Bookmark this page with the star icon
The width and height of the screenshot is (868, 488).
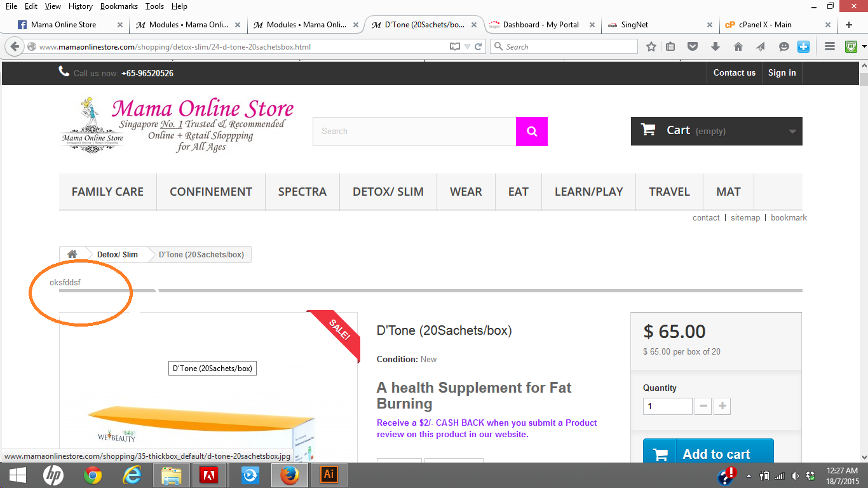point(651,46)
